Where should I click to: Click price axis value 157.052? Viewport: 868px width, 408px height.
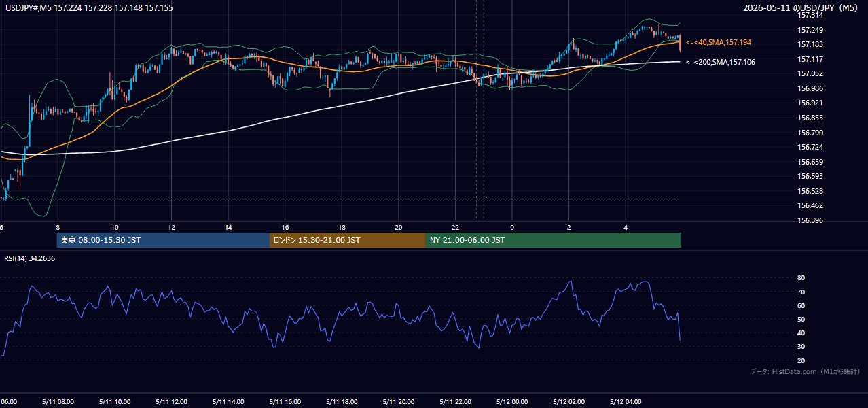[x=810, y=73]
